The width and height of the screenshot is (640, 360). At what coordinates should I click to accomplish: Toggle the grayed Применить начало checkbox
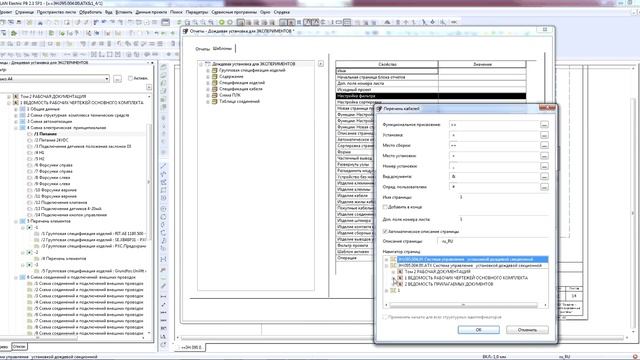coord(385,317)
